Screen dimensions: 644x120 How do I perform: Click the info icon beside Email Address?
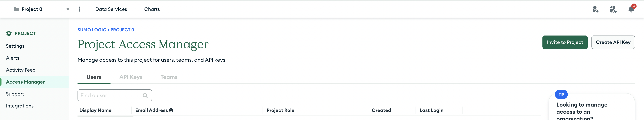click(171, 110)
